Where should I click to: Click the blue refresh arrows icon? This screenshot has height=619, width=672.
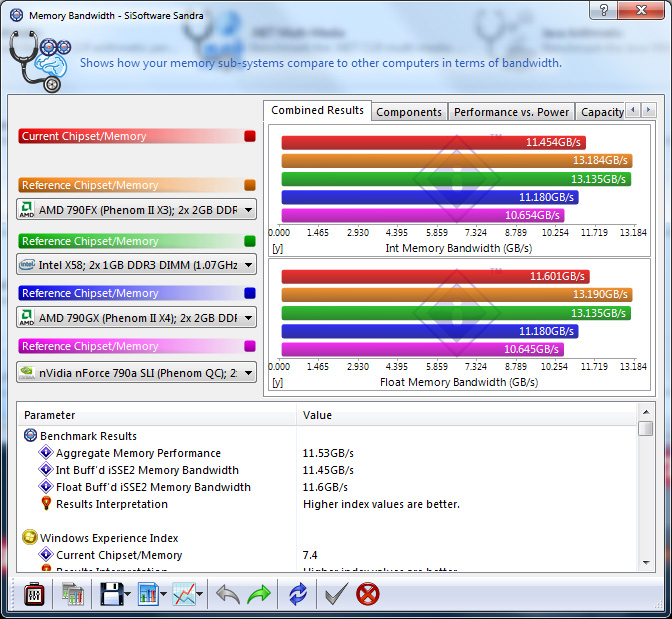297,595
